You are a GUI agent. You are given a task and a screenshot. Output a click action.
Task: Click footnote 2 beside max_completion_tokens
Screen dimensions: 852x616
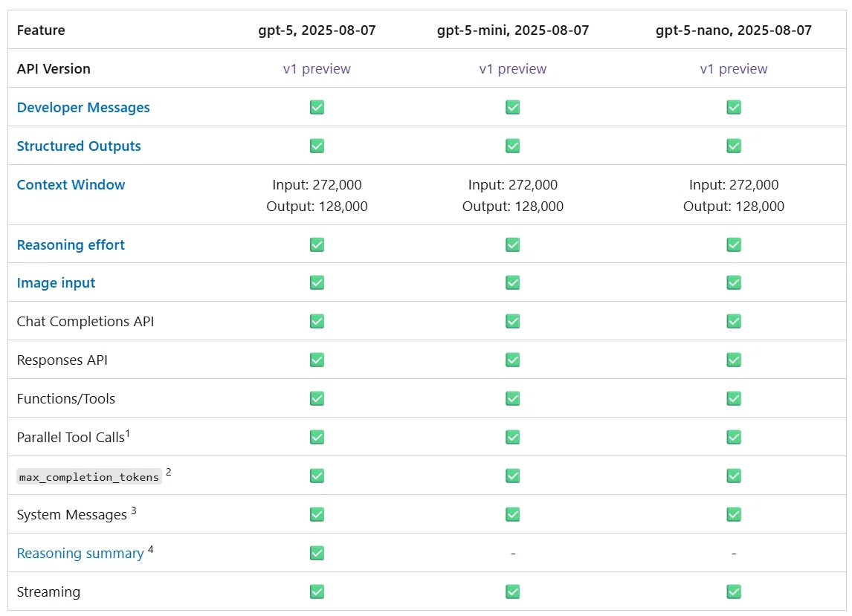[x=169, y=472]
